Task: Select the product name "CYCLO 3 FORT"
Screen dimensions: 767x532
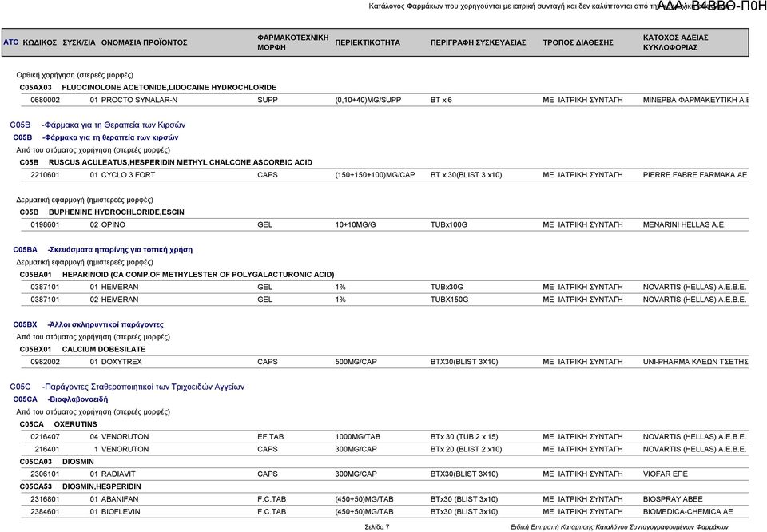Action: point(128,175)
